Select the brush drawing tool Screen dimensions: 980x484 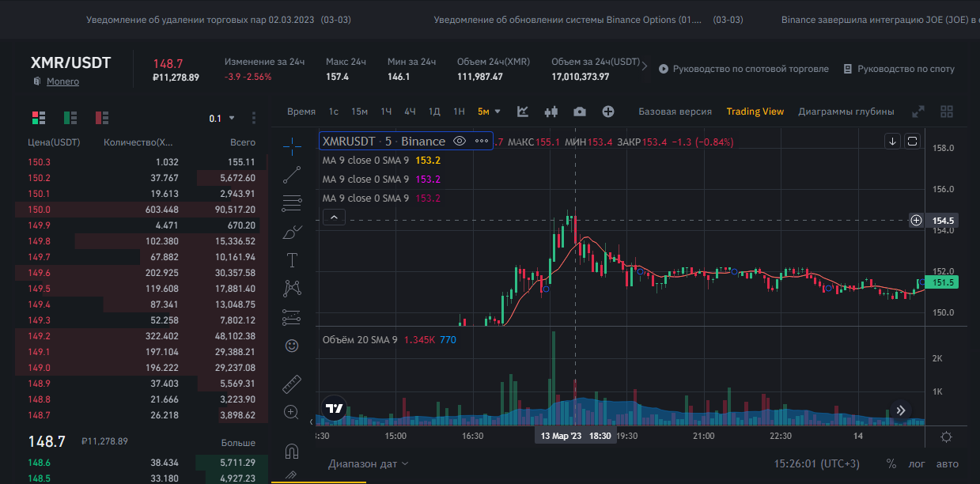click(x=292, y=233)
